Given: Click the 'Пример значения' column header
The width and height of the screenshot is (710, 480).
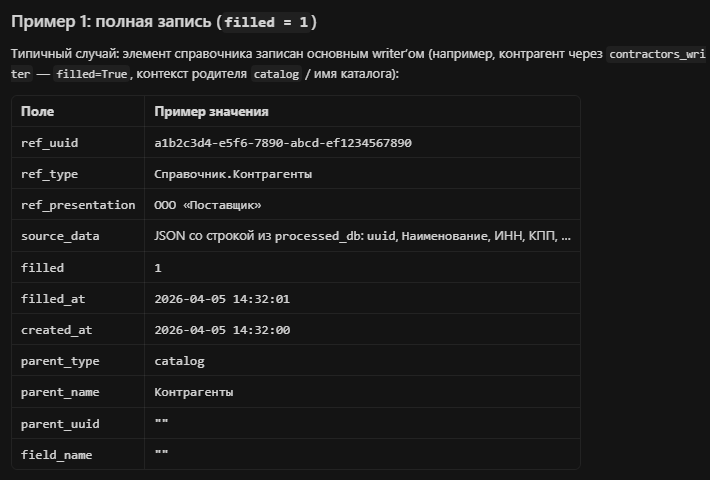Looking at the screenshot, I should pyautogui.click(x=211, y=112).
